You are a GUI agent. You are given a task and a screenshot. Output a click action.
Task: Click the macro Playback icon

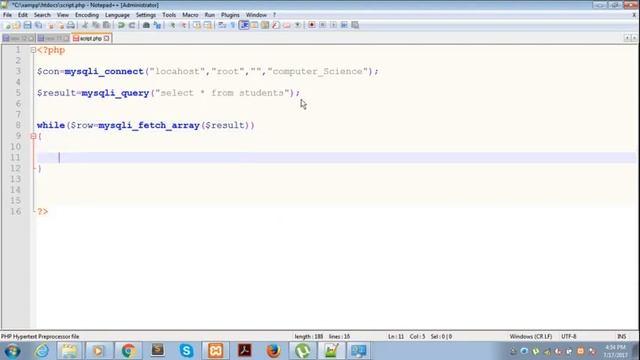coord(333,25)
